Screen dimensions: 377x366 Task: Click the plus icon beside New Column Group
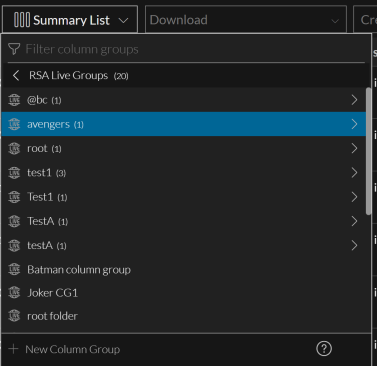(x=13, y=349)
